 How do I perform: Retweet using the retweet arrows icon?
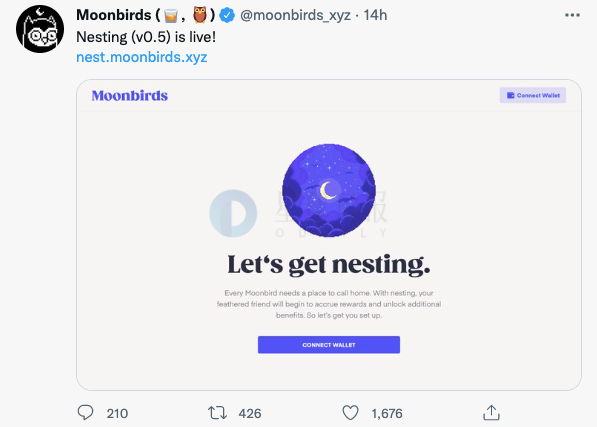tap(217, 413)
